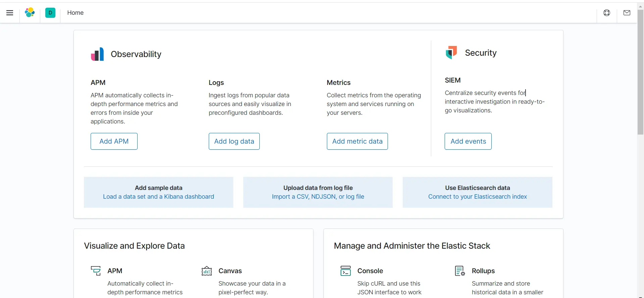644x298 pixels.
Task: Open Connect to your Elasticsearch index
Action: [478, 197]
